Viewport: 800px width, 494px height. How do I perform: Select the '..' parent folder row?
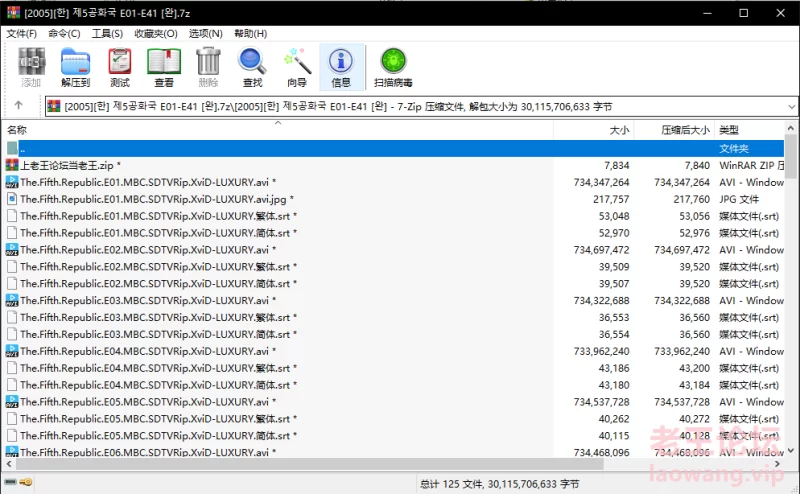[395, 149]
